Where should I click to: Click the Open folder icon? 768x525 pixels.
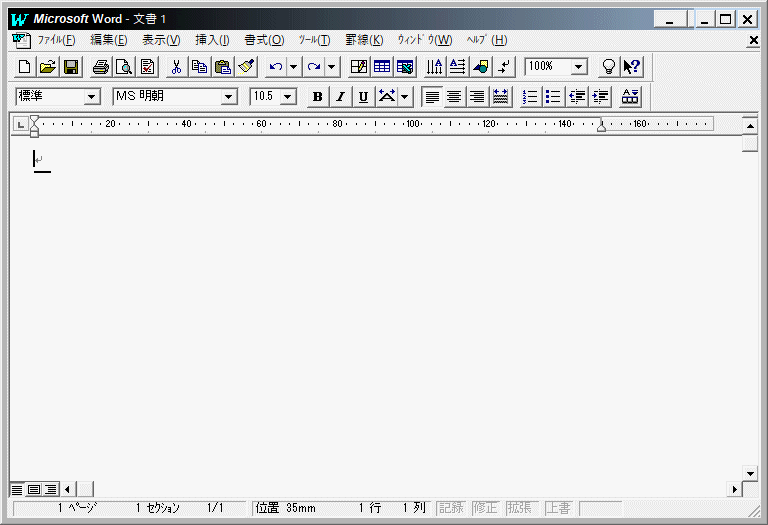47,67
